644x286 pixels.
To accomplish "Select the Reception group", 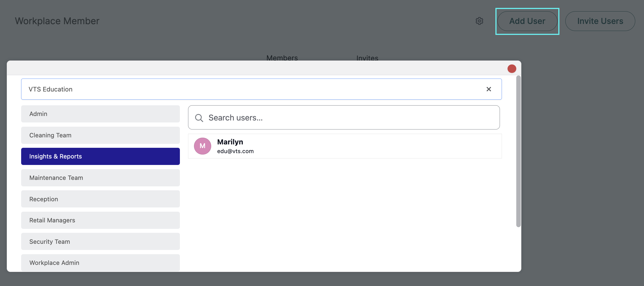I will tap(100, 199).
